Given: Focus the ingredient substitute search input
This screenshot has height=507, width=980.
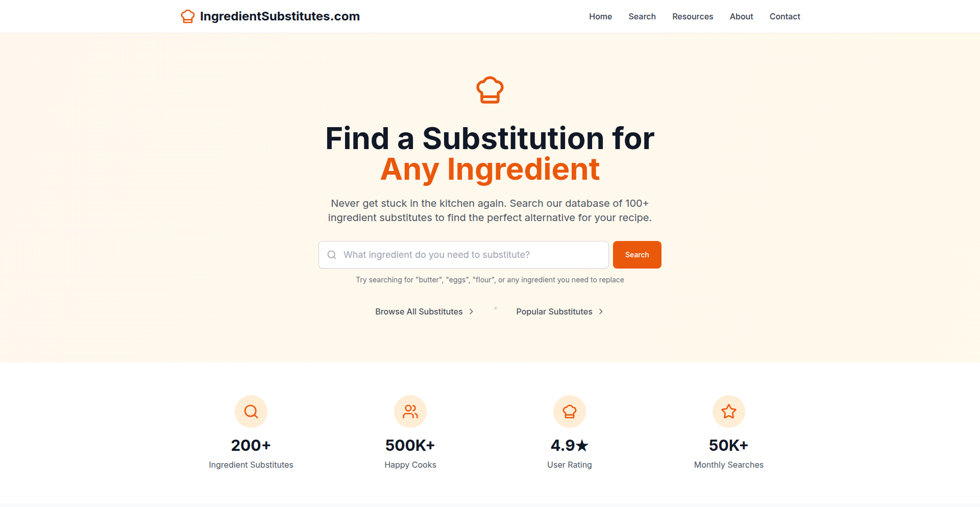Looking at the screenshot, I should (x=463, y=255).
